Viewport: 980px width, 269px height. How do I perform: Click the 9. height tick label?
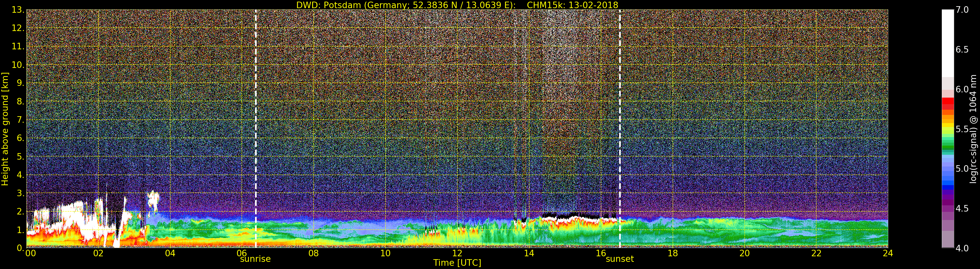[x=20, y=83]
